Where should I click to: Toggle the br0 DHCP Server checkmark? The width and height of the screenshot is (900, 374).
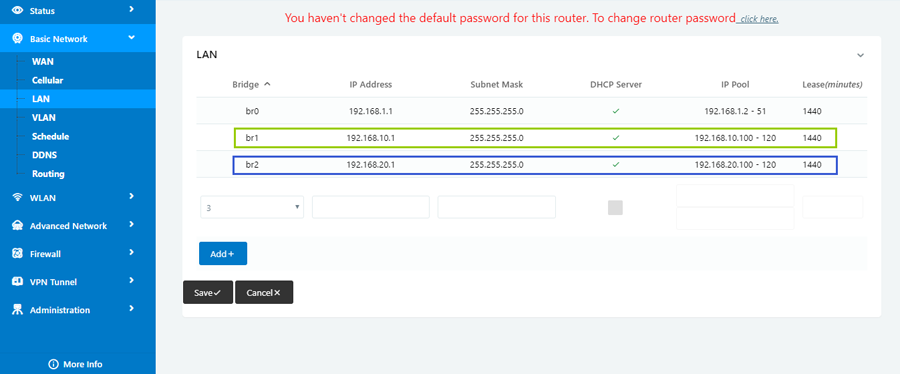click(616, 111)
